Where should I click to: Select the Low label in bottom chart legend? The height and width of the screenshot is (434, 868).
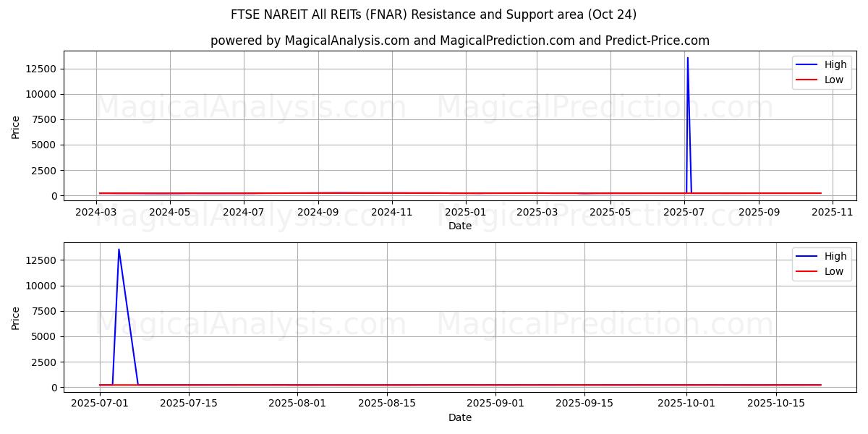point(833,271)
